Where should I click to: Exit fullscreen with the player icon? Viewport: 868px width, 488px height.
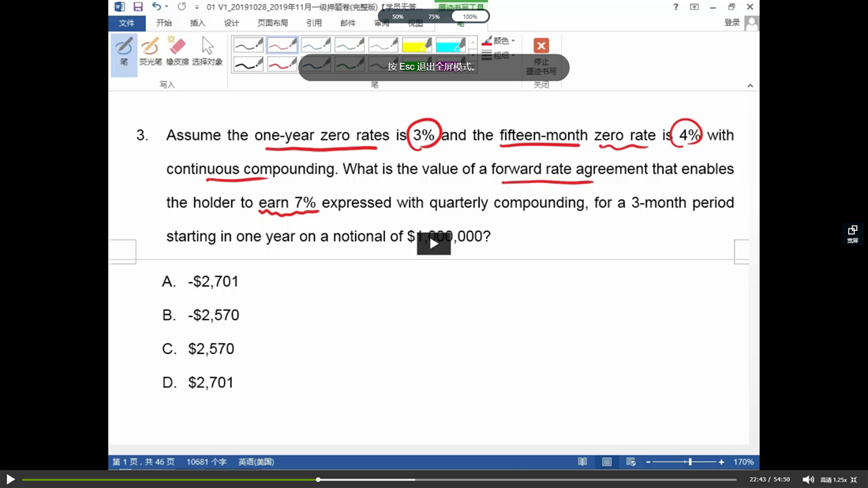pos(854,479)
